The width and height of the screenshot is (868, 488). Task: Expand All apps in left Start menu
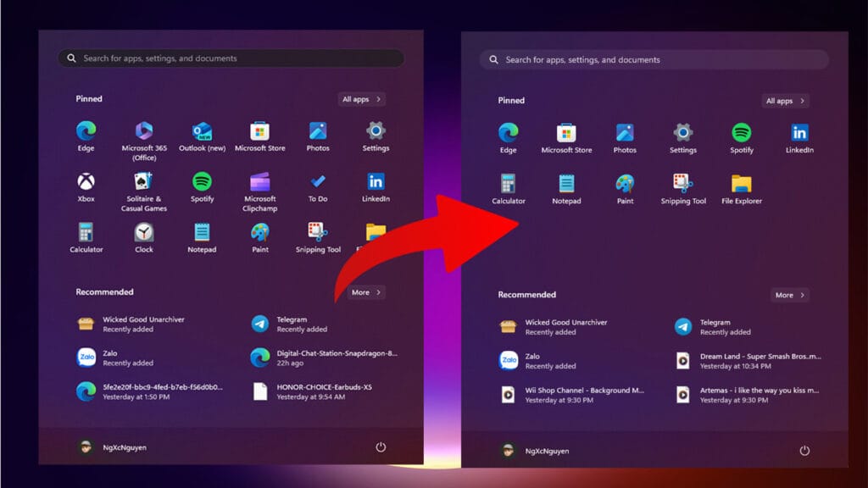point(361,99)
